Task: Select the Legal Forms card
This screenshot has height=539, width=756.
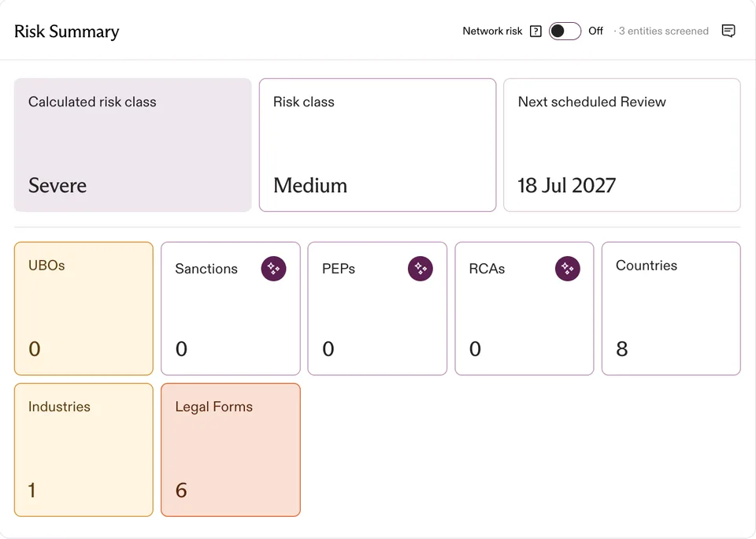Action: (x=231, y=450)
